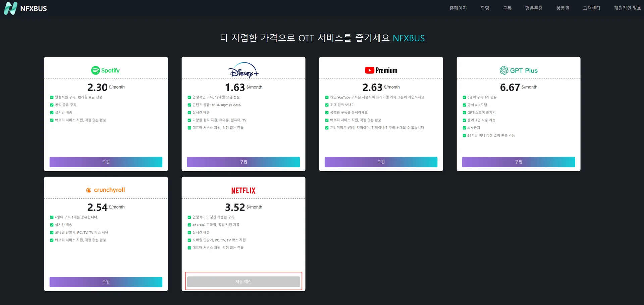Open 개인적인 정보 in the navigation
The width and height of the screenshot is (644, 305).
coord(627,8)
